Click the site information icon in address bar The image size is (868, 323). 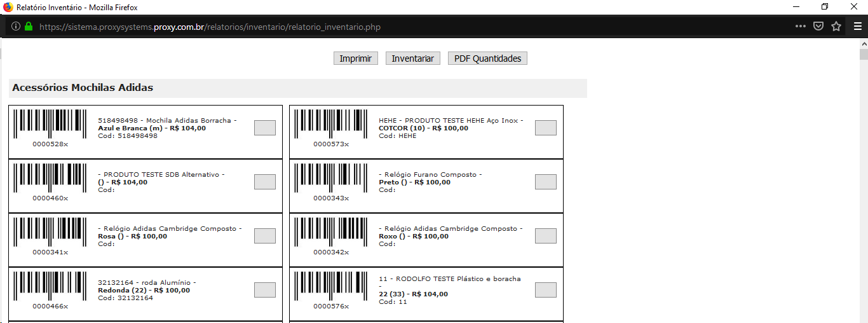(x=16, y=27)
